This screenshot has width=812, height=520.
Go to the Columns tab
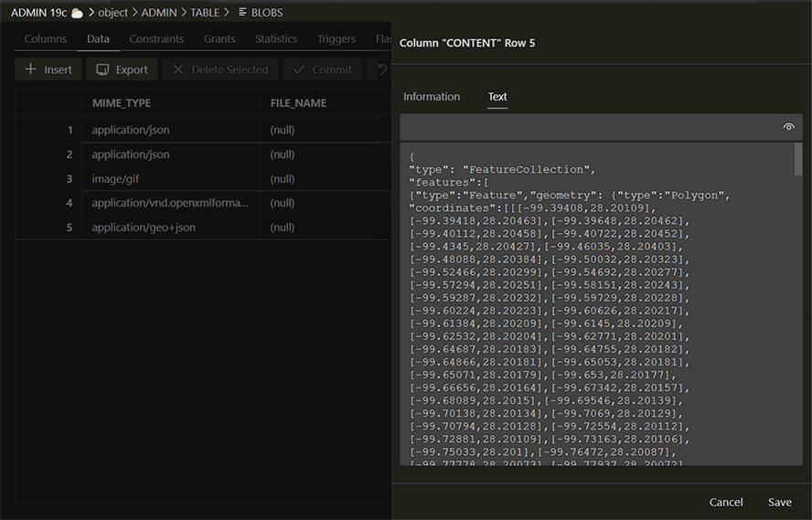[x=46, y=39]
